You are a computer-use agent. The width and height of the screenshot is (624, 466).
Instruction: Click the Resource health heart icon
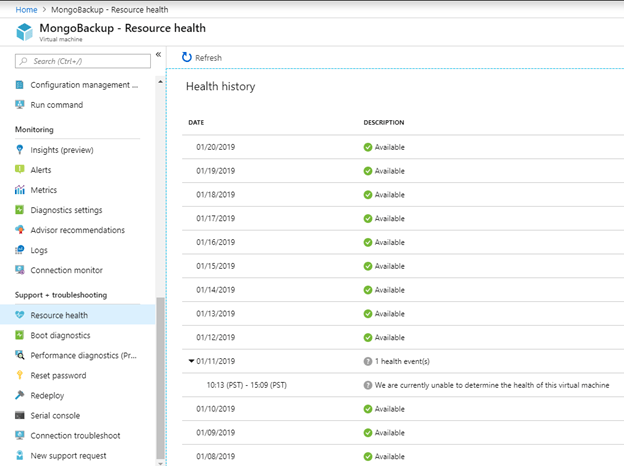click(20, 315)
